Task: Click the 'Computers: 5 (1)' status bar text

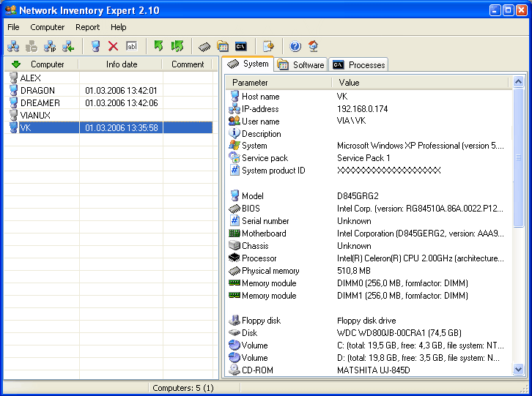Action: coord(183,388)
